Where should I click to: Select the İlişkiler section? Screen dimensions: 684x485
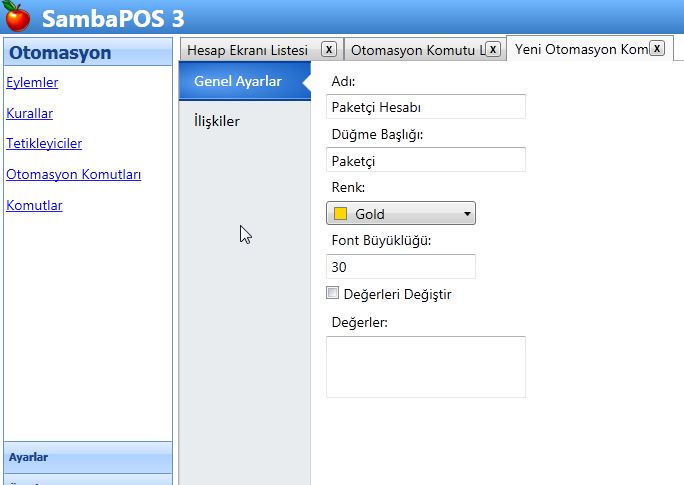(216, 121)
